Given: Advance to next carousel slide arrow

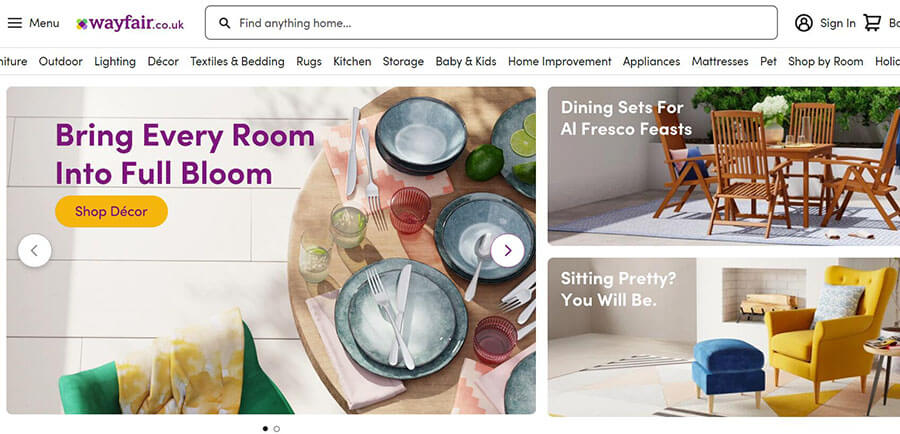Looking at the screenshot, I should (507, 250).
